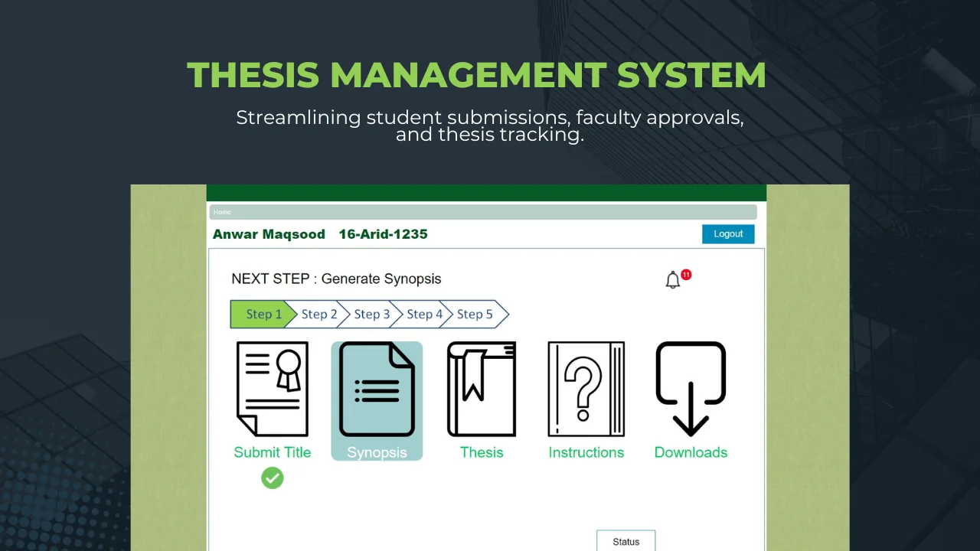Click the Thesis text label
The image size is (980, 551).
click(x=482, y=452)
